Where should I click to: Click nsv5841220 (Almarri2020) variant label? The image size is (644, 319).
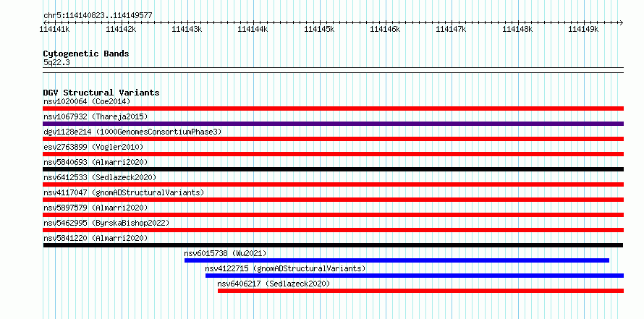click(96, 238)
